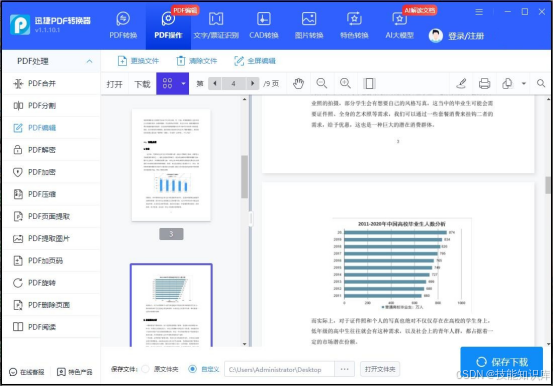
Task: Click the copy documents icon
Action: 507,84
